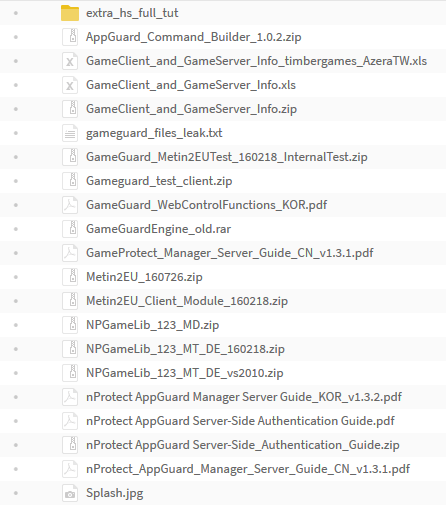
Task: Click the zip icon for Metin2EU_160726.zip
Action: [70, 277]
